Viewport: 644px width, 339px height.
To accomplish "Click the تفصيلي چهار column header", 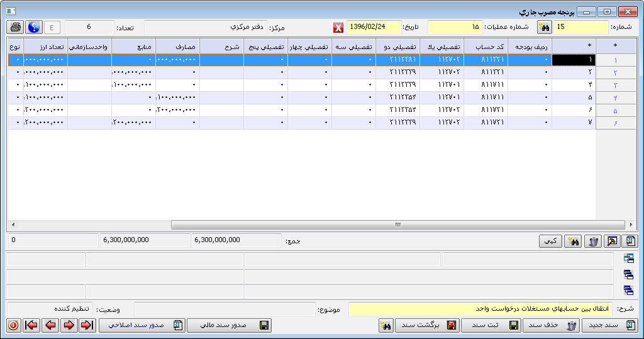I will click(309, 47).
